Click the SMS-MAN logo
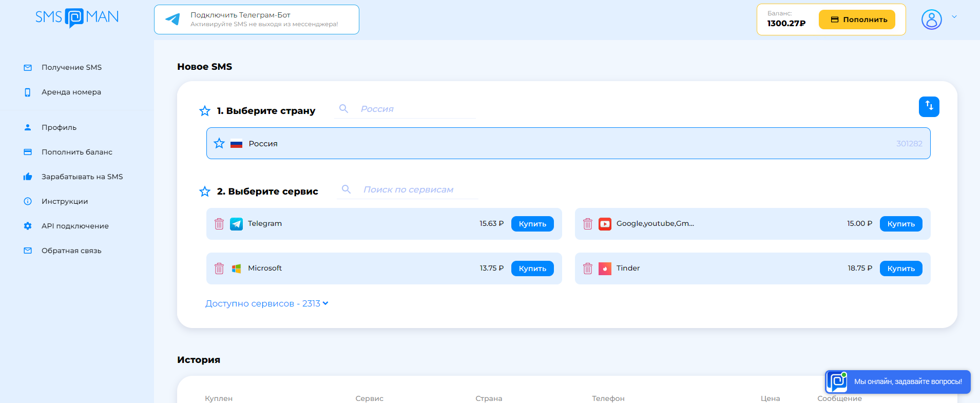Image resolution: width=980 pixels, height=403 pixels. click(x=77, y=17)
